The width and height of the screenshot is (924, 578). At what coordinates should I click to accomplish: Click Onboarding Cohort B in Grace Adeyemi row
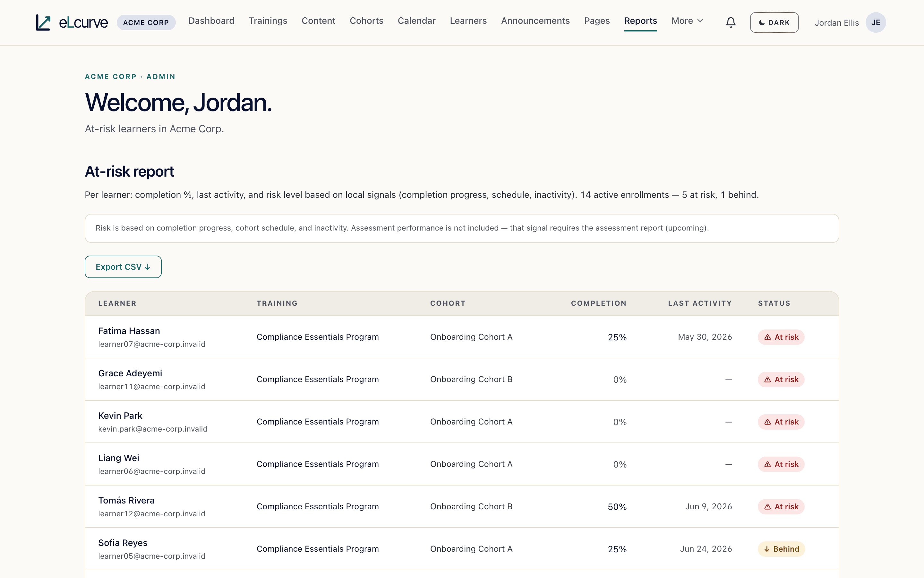click(x=471, y=379)
